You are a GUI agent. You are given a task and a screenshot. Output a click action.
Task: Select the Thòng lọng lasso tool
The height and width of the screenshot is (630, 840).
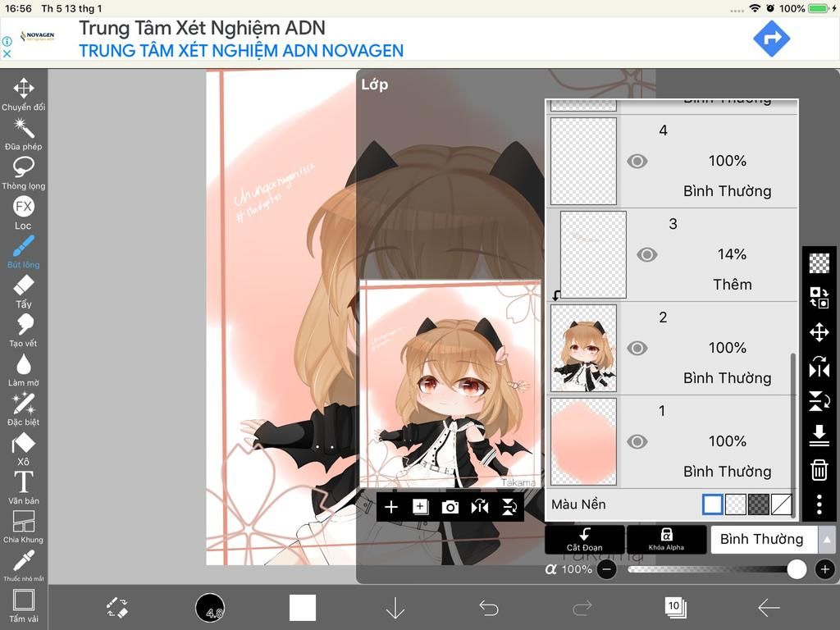tap(24, 173)
